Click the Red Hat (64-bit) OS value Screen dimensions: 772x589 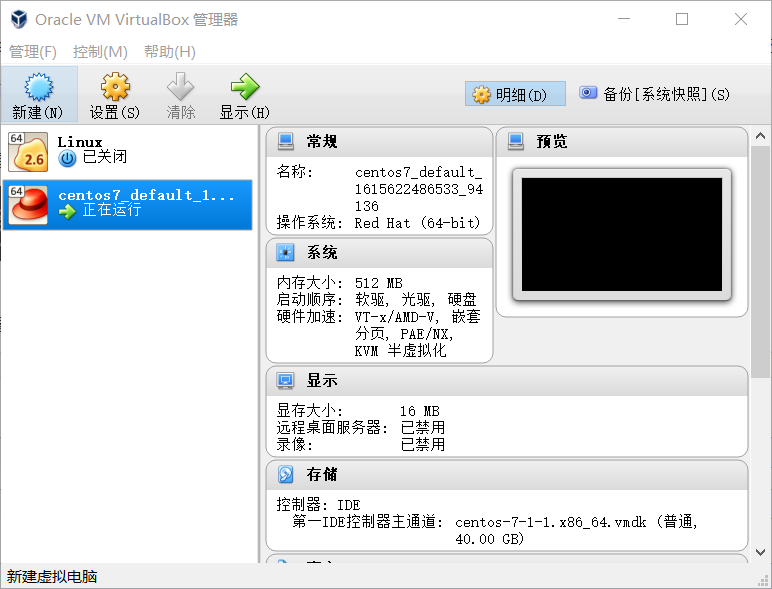point(418,223)
